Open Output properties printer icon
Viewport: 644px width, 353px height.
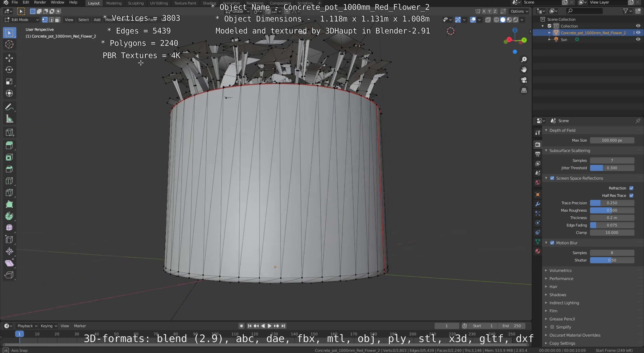click(538, 154)
